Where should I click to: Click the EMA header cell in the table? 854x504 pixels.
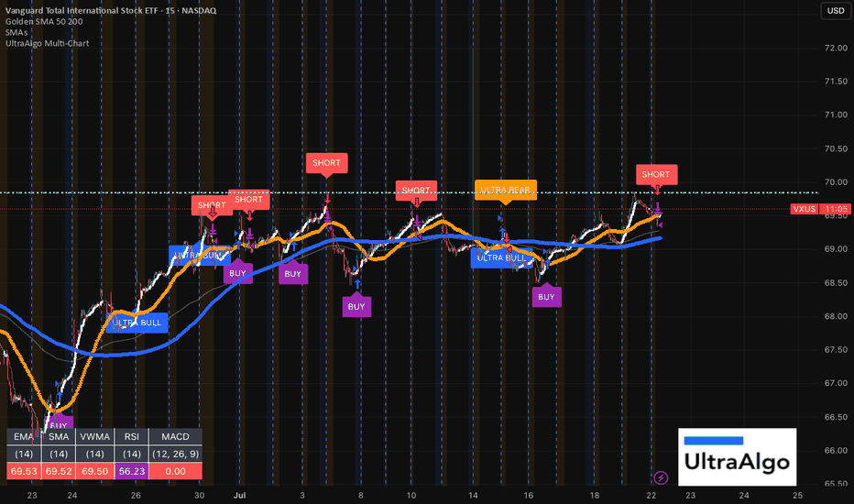tap(24, 436)
